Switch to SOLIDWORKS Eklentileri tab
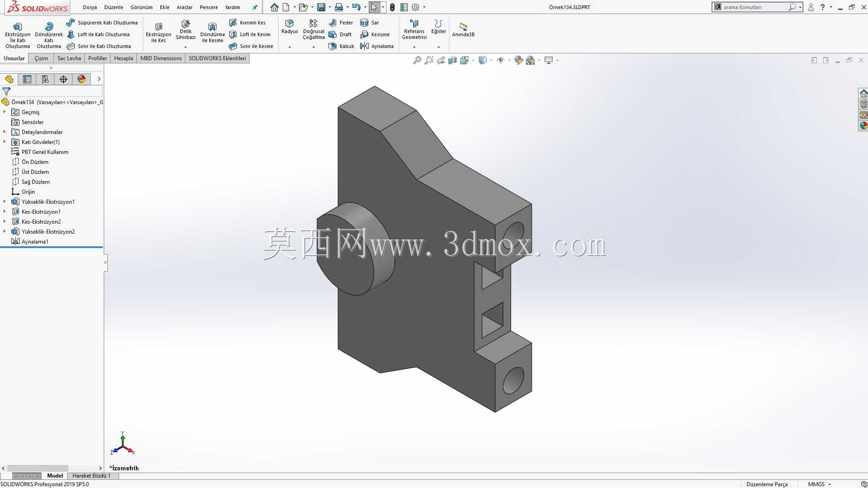 pos(217,58)
